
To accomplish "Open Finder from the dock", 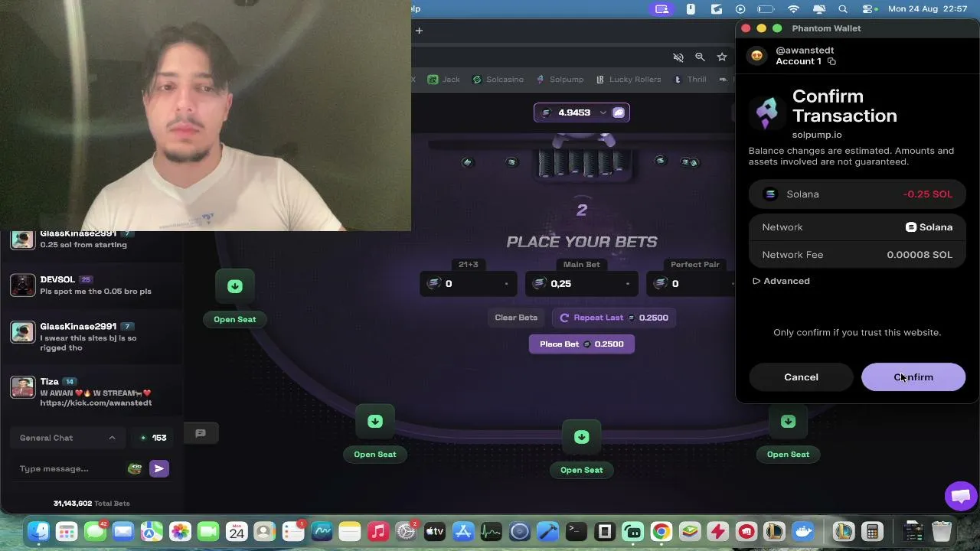I will click(x=38, y=531).
